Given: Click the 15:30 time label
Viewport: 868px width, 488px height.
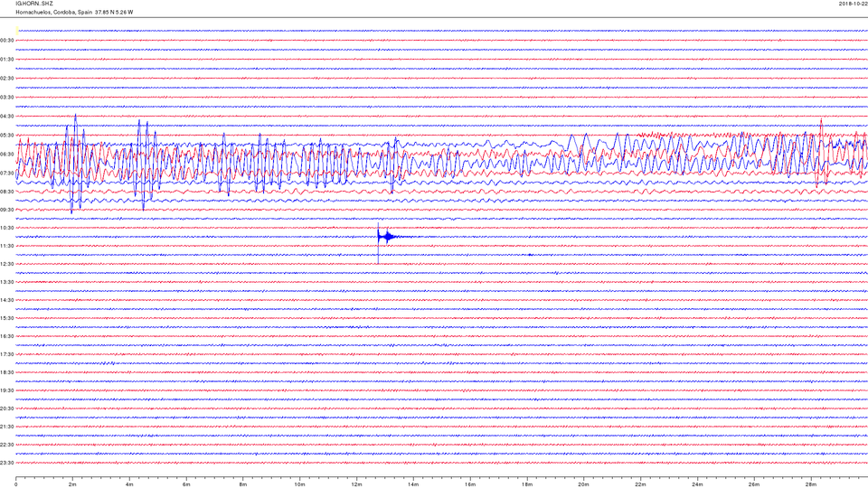Looking at the screenshot, I should click(7, 318).
